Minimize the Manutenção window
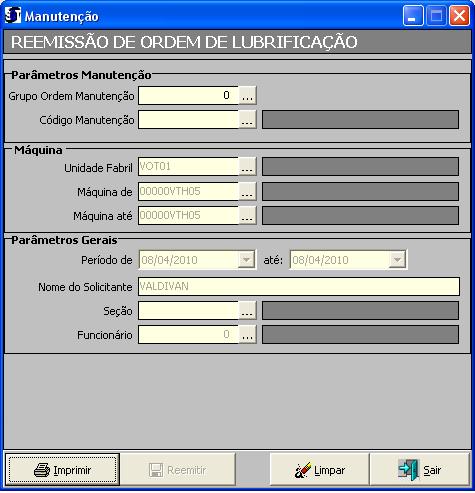This screenshot has height=493, width=475. point(413,16)
